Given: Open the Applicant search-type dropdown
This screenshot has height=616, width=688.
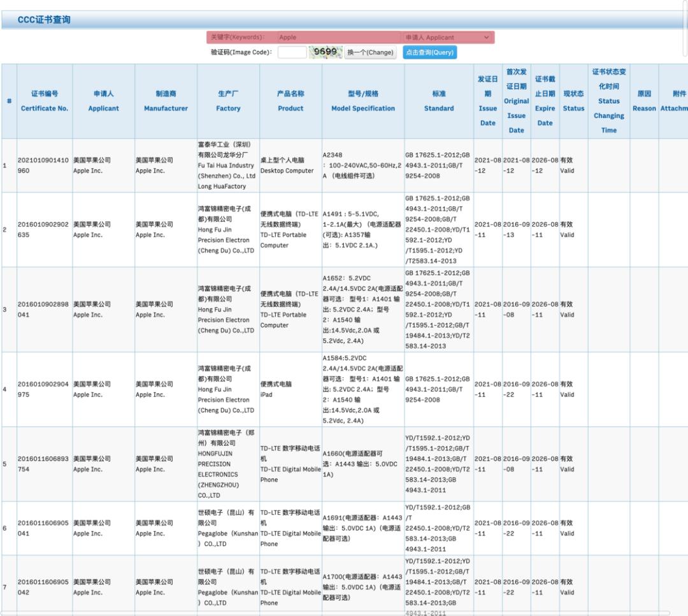Looking at the screenshot, I should click(447, 38).
